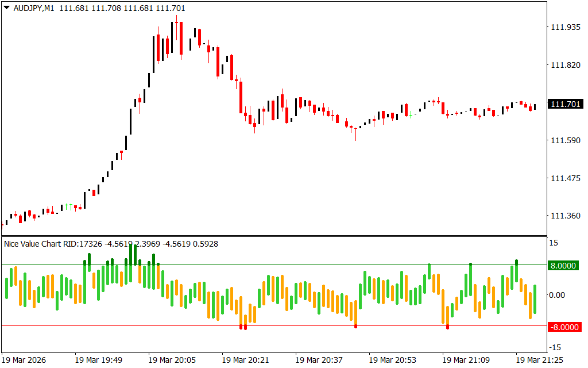
Task: Select the 111.590 price scale value
Action: pos(564,141)
